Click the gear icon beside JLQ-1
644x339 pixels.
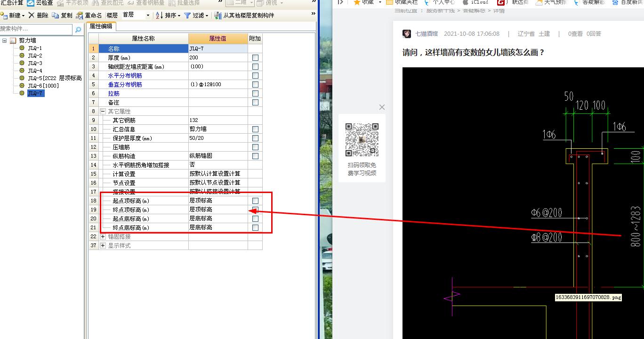(x=22, y=48)
